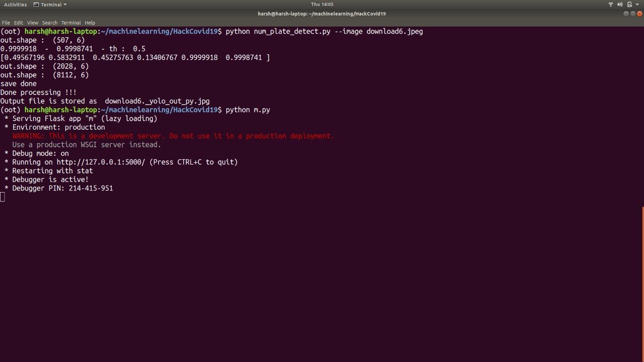644x362 pixels.
Task: Click 'Use a production WSGI server instead.' line
Action: coord(87,145)
